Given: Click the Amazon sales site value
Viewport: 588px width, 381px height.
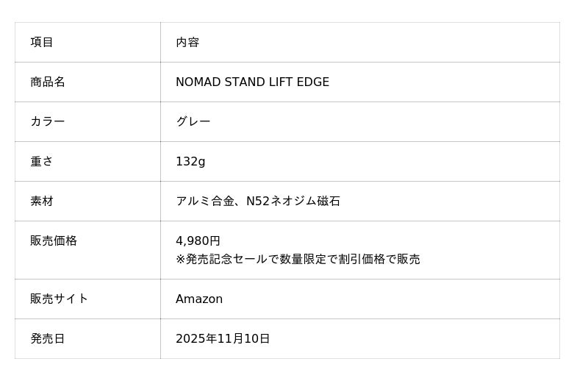Looking at the screenshot, I should click(x=199, y=299).
